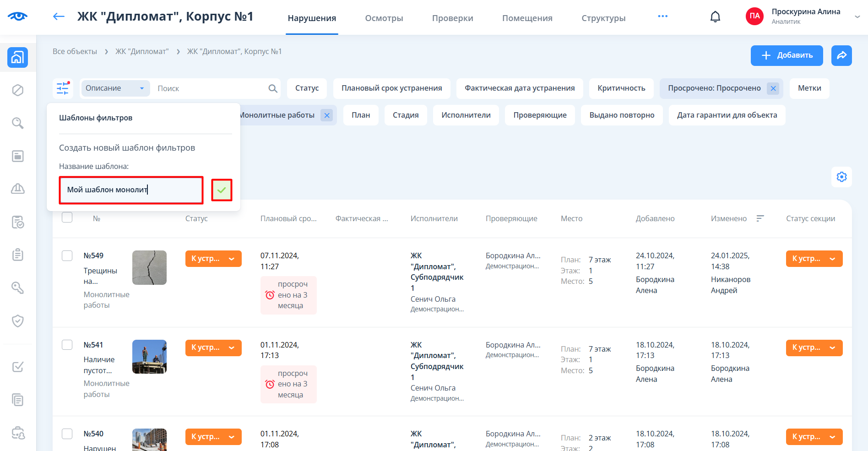Click the back arrow next to the title
The width and height of the screenshot is (868, 451).
pyautogui.click(x=59, y=17)
